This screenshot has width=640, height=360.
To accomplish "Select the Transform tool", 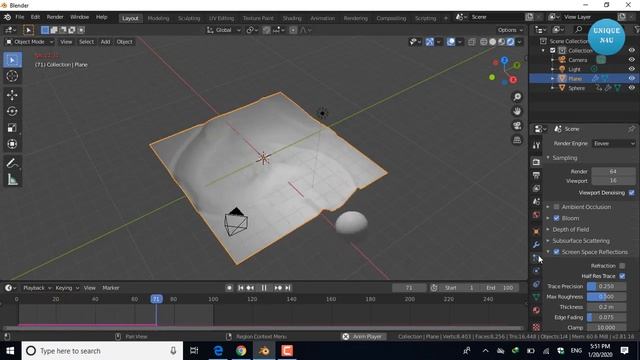I will coord(12,144).
